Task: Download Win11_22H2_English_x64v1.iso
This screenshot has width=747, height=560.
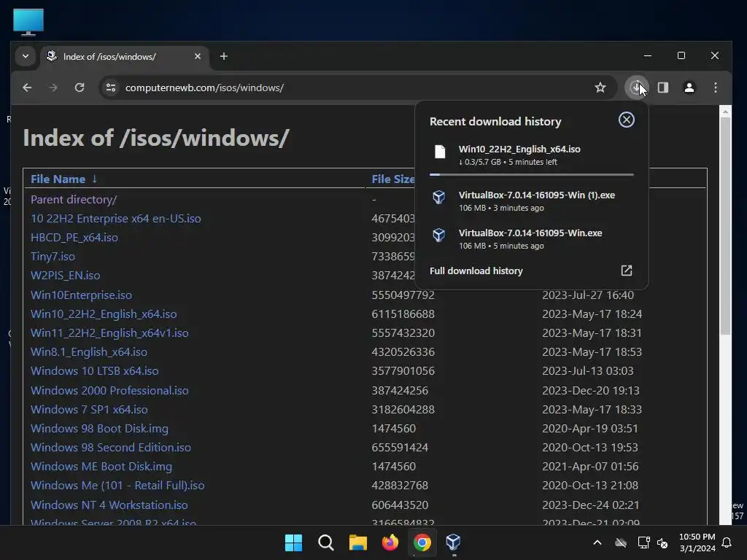Action: point(109,332)
